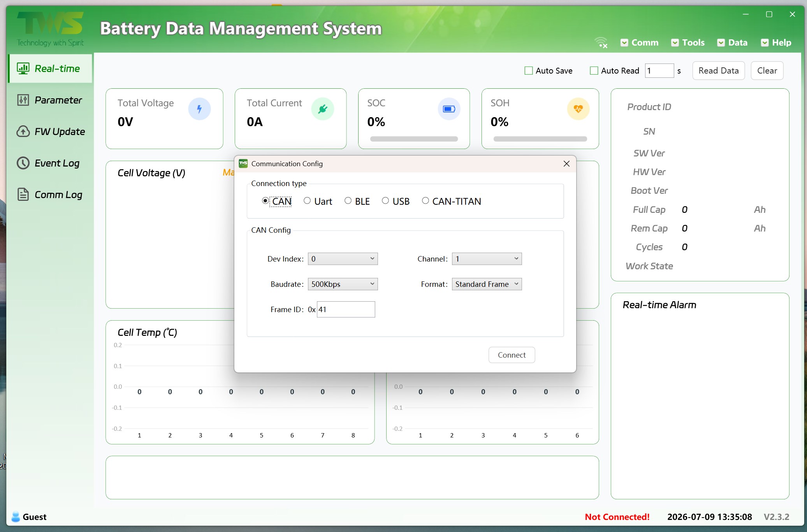807x532 pixels.
Task: Open the Tools menu
Action: pos(688,43)
